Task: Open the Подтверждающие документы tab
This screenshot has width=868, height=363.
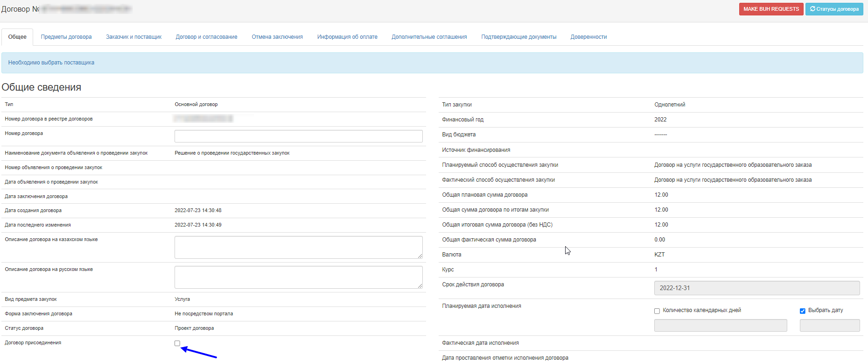Action: [x=518, y=37]
